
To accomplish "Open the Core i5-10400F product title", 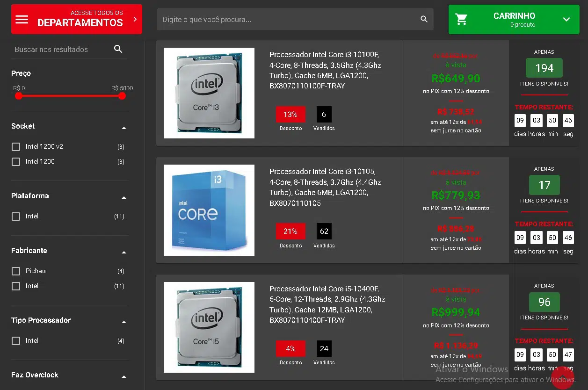I will [327, 304].
